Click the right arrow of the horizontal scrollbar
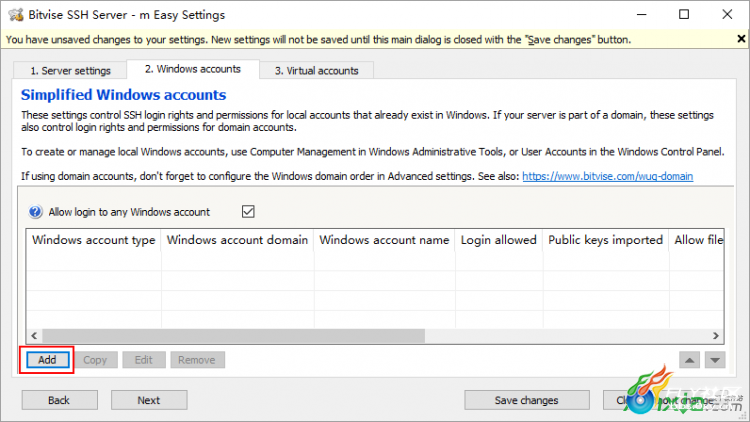This screenshot has height=422, width=750. coord(716,335)
